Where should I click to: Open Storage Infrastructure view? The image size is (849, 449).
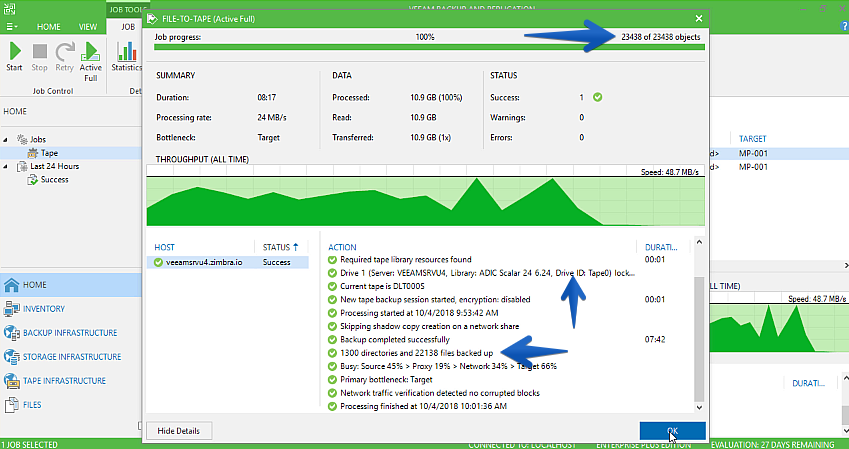[x=71, y=356]
